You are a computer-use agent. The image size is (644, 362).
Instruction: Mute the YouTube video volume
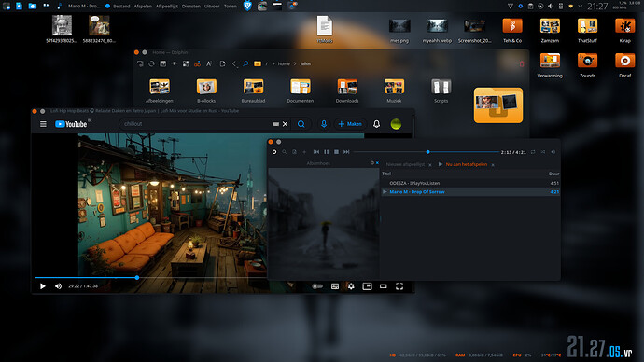(58, 286)
